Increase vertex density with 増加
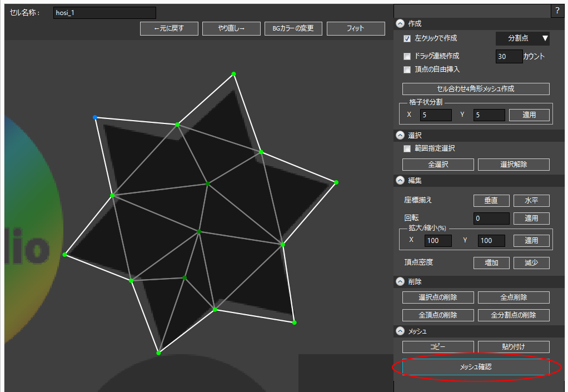This screenshot has height=392, width=568. click(491, 263)
